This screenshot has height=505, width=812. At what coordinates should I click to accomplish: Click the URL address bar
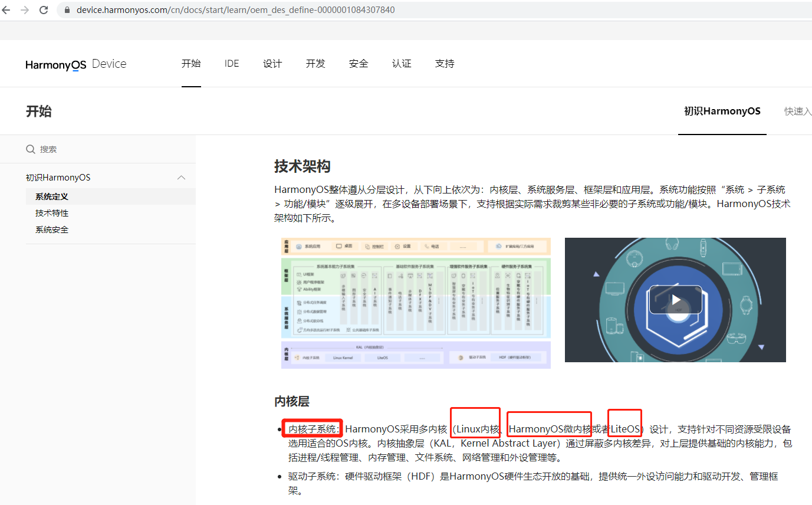tap(434, 10)
